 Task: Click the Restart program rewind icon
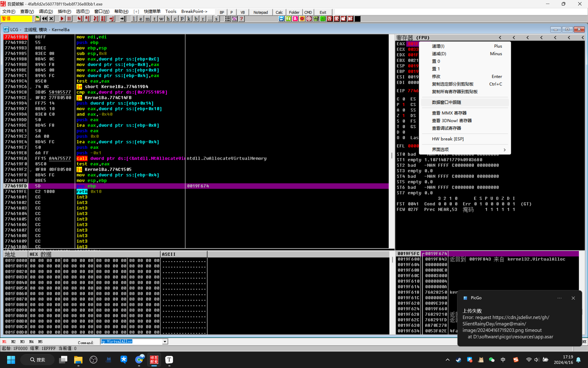tap(44, 19)
